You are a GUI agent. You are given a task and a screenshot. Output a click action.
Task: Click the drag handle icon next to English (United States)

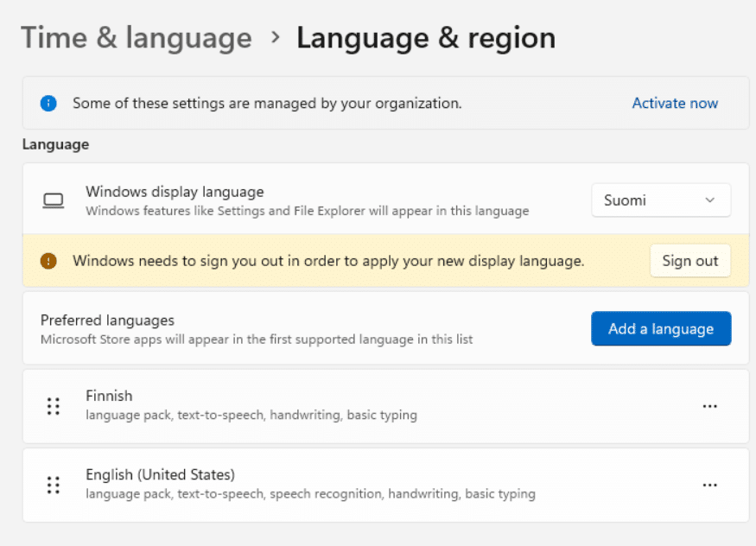[53, 485]
